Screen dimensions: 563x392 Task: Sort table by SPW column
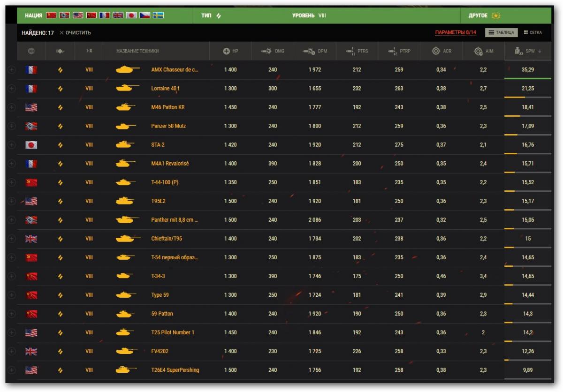pos(528,51)
